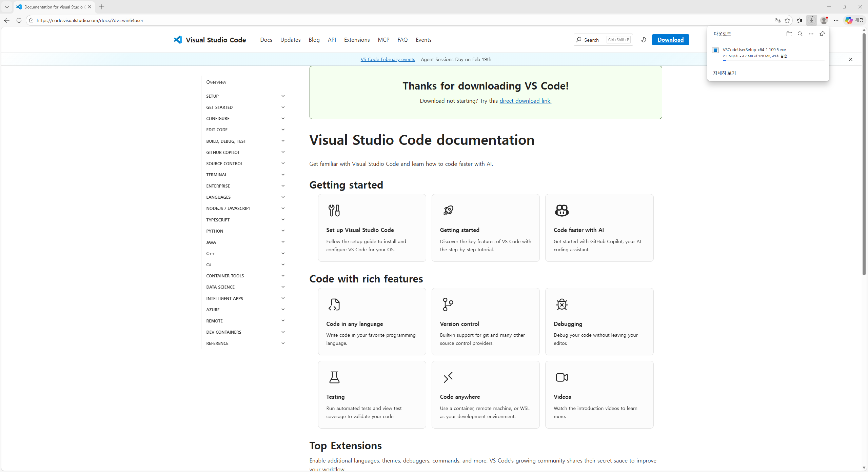Expand the SETUP section in sidebar

[x=283, y=96]
